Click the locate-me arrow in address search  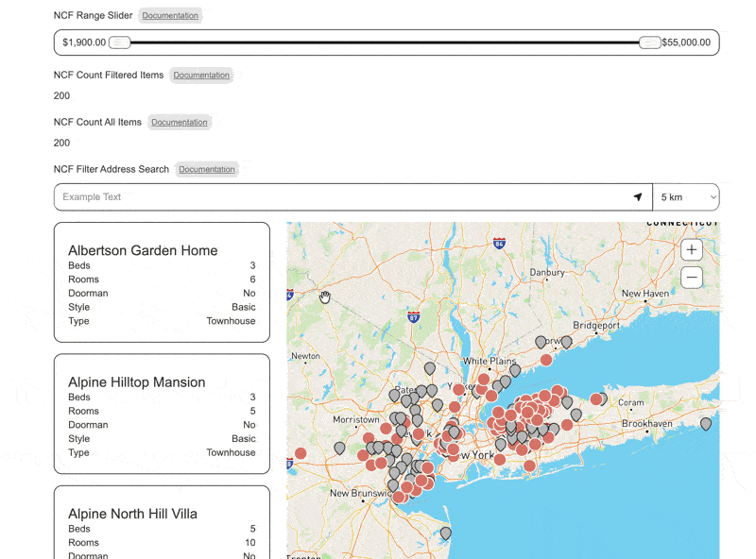(x=637, y=196)
